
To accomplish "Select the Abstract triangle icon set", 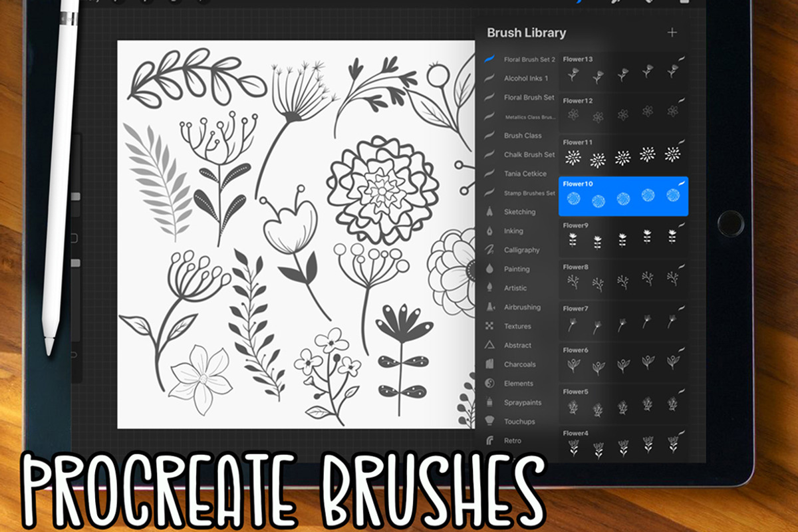I will (489, 345).
